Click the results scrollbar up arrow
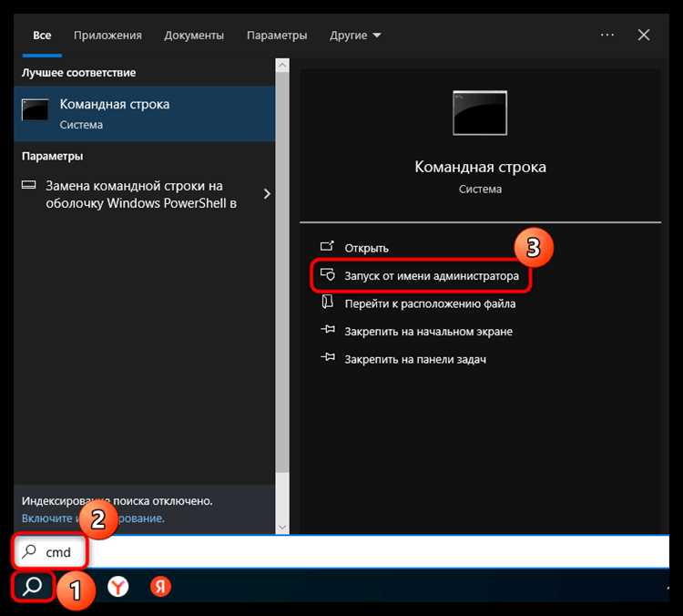The width and height of the screenshot is (683, 616). (282, 66)
